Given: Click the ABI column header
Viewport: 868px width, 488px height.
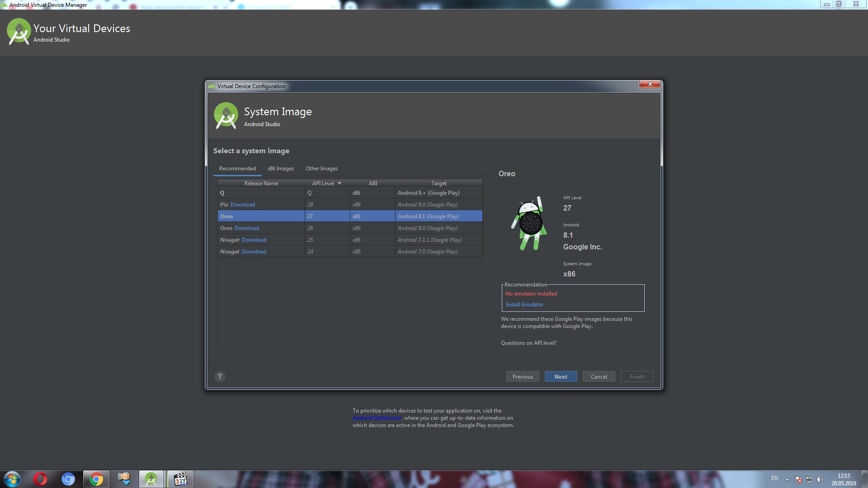Looking at the screenshot, I should tap(373, 183).
